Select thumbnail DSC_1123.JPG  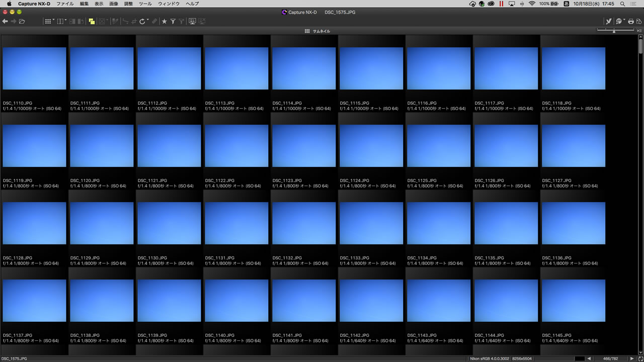304,146
